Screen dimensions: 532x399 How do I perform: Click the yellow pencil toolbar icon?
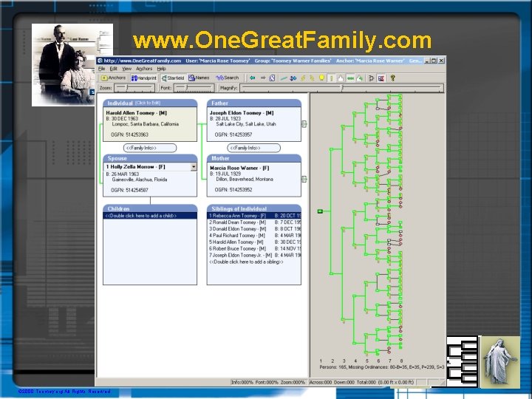click(312, 78)
